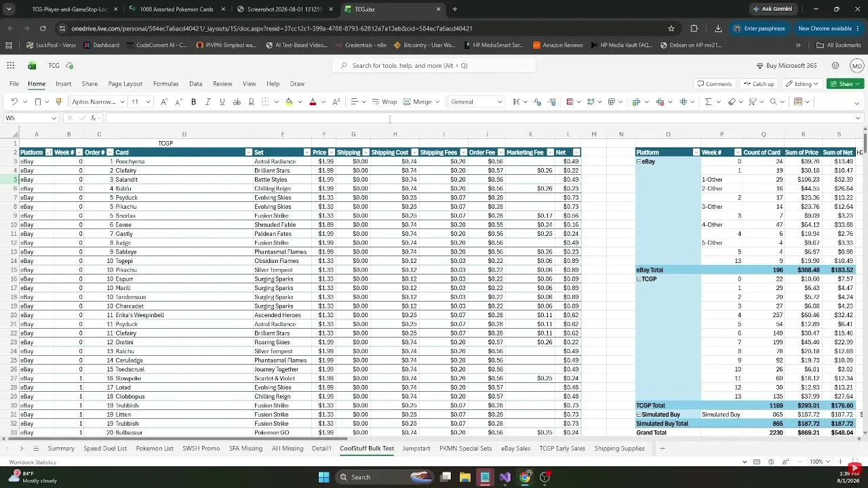
Task: Click the Increase decimal icon
Action: click(552, 102)
